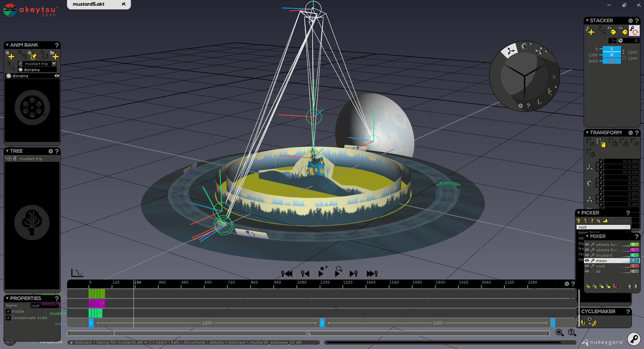Jump to the first frame
644x349 pixels.
click(x=286, y=274)
